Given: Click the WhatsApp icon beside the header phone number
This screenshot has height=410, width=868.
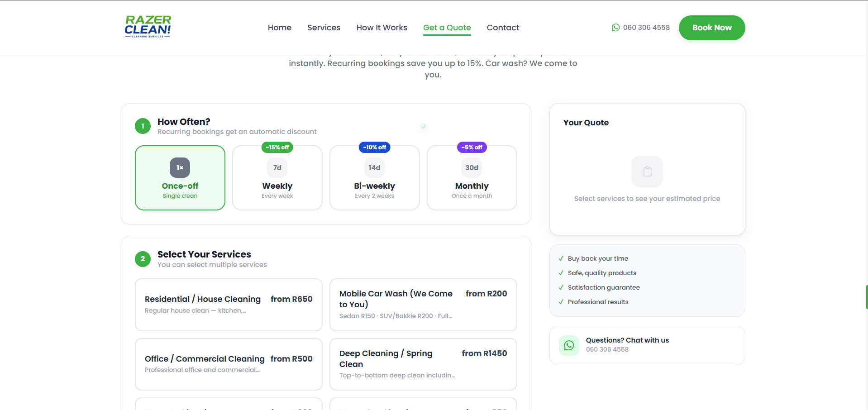Looking at the screenshot, I should pos(615,28).
